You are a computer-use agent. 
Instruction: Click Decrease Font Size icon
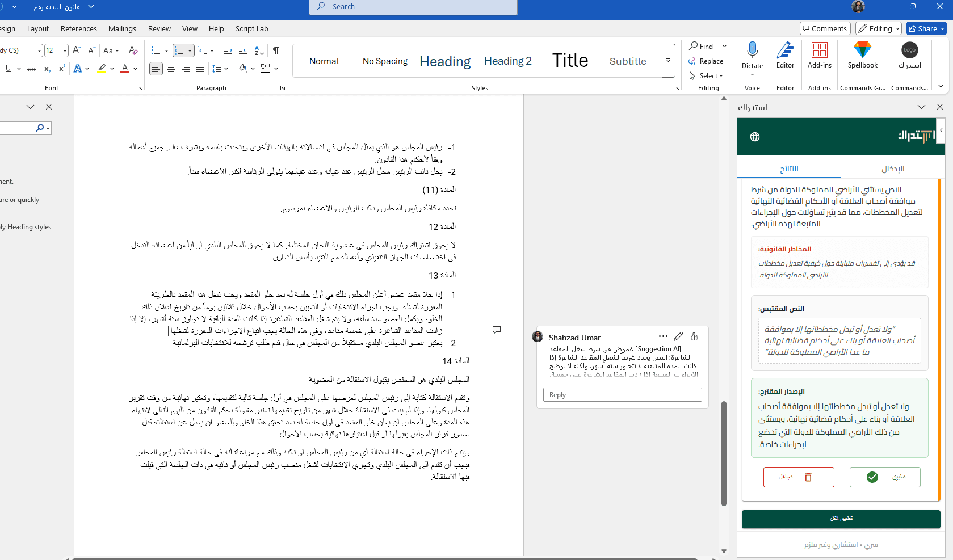point(92,50)
